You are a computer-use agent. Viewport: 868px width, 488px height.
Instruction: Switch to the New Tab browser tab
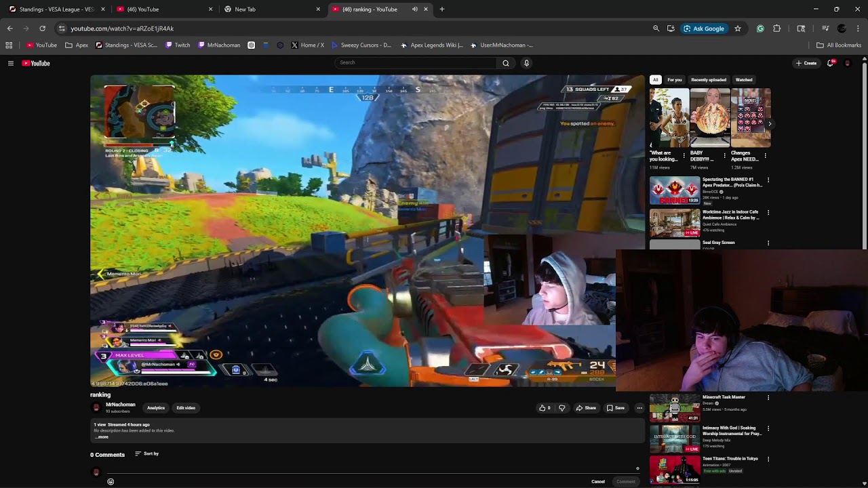[x=271, y=9]
